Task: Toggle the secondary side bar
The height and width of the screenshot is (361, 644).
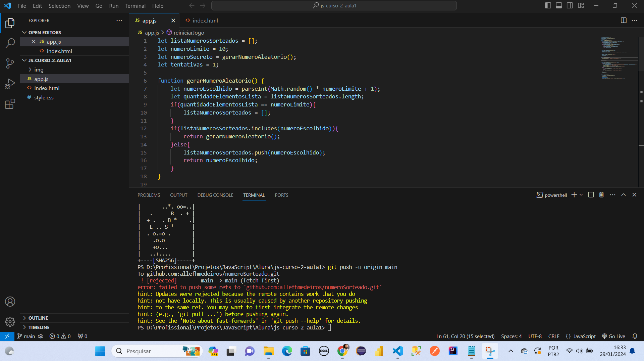Action: tap(570, 5)
